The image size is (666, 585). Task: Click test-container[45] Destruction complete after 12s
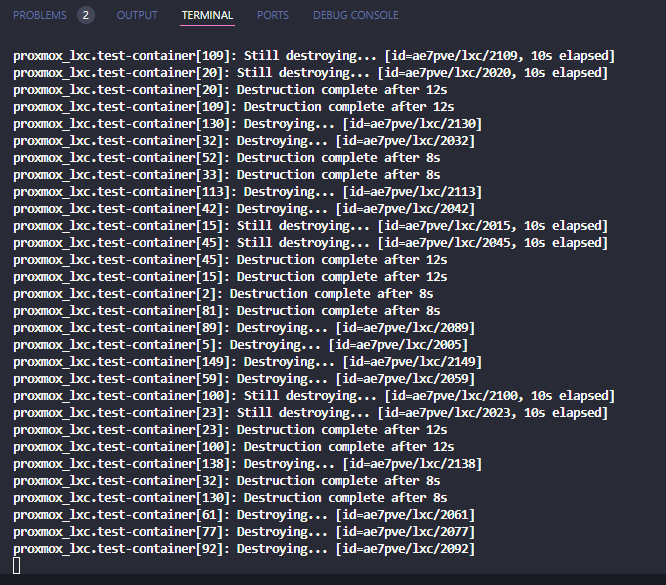click(230, 260)
